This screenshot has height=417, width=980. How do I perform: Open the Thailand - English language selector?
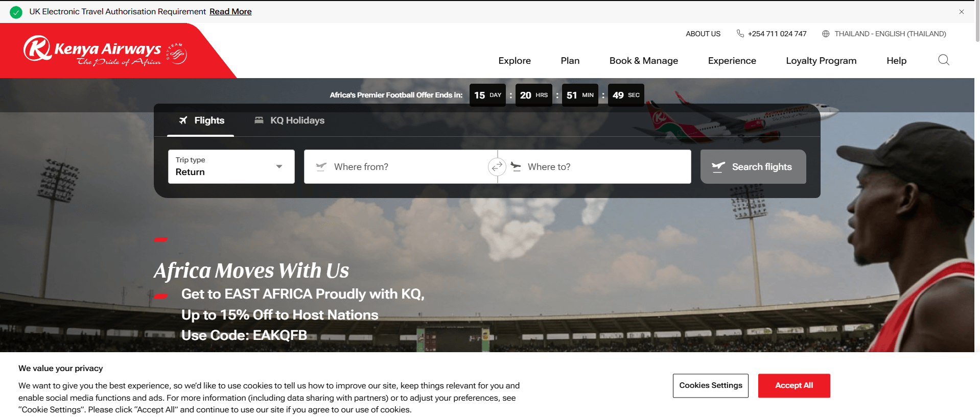(884, 34)
